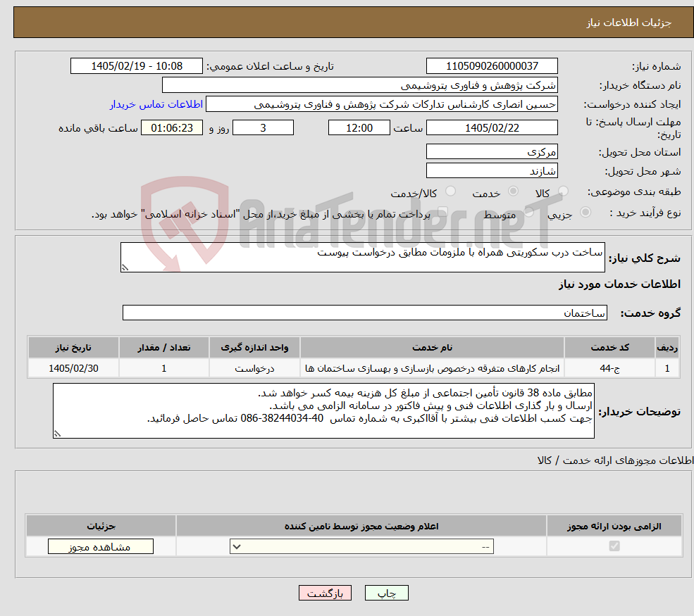
Task: Click the تاریخ نیاز column header
Action: pyautogui.click(x=73, y=348)
